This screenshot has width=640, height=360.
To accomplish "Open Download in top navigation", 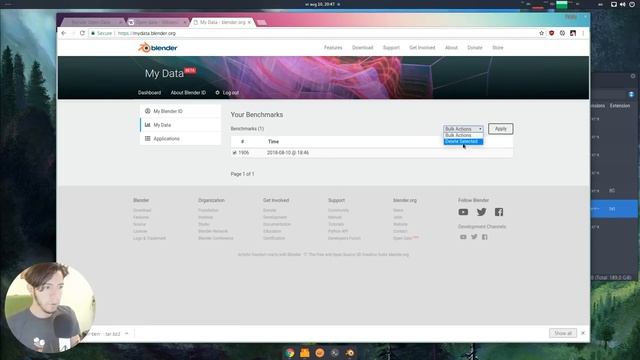I will click(x=362, y=48).
